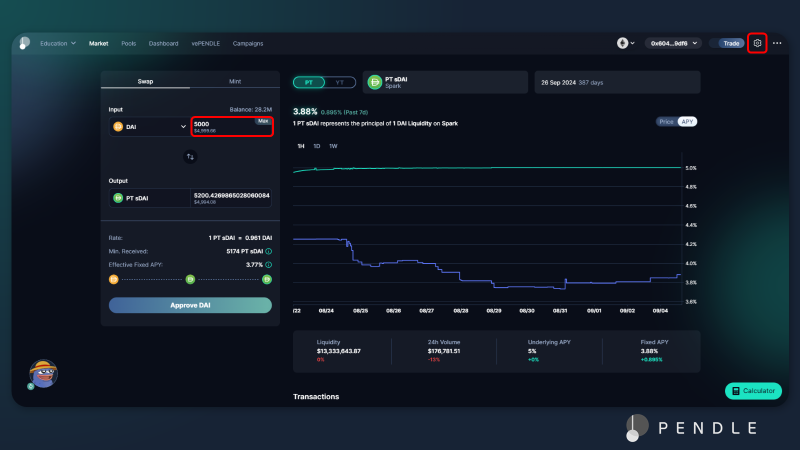Viewport: 800px width, 450px height.
Task: Click info icon next to Min. Received
Action: click(268, 251)
